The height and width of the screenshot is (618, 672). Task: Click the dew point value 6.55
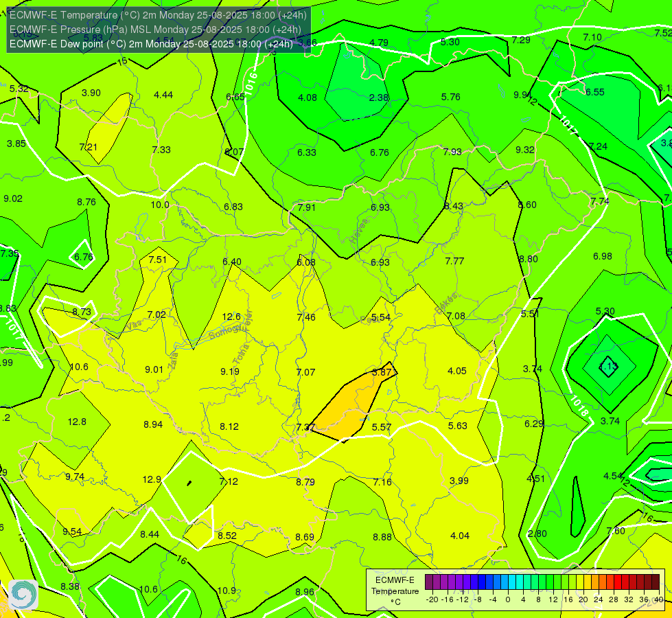point(595,92)
